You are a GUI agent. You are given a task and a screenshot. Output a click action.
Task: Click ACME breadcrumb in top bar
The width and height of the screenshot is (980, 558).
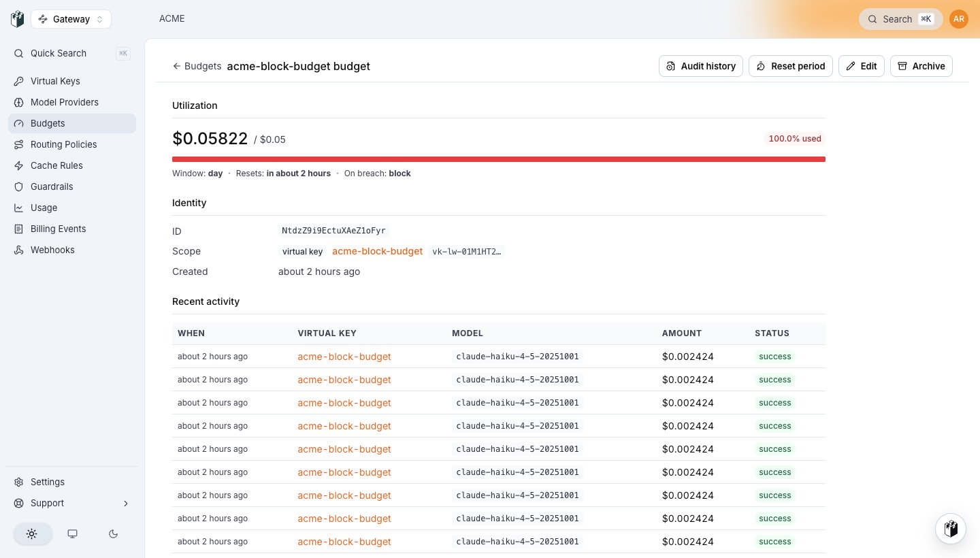[172, 18]
